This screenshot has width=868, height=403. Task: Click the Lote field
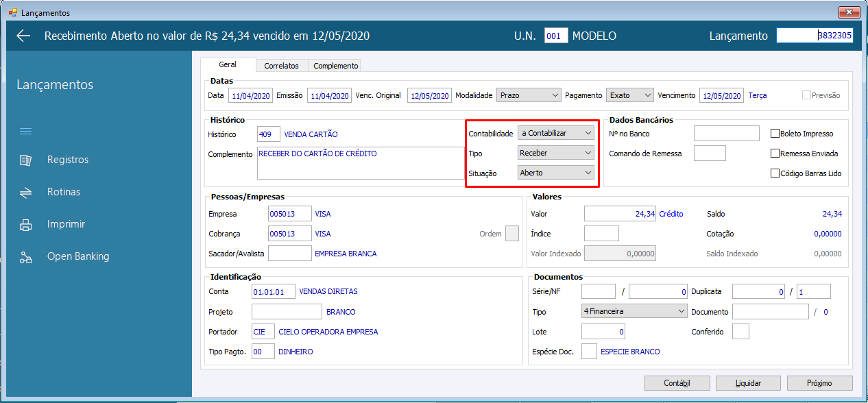[x=603, y=332]
